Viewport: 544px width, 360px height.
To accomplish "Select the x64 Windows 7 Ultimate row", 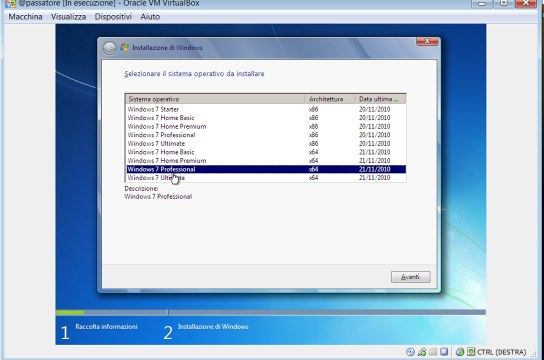I will (x=266, y=178).
